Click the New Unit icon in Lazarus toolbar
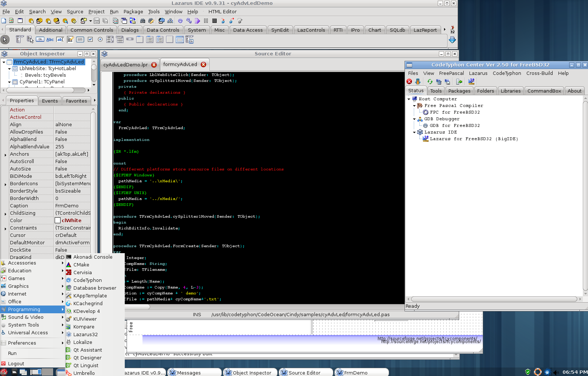This screenshot has width=588, height=376. [x=11, y=21]
